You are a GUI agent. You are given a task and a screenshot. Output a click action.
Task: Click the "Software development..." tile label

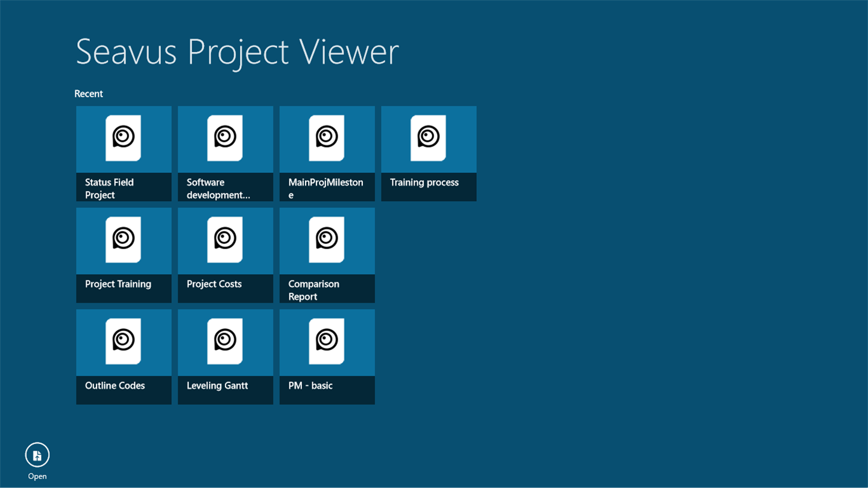pyautogui.click(x=218, y=189)
